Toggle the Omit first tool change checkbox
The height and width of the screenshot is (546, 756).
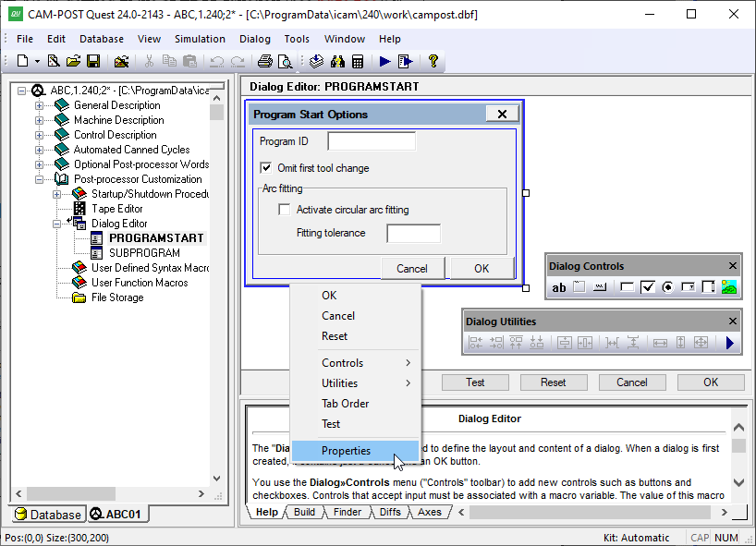[x=265, y=168]
